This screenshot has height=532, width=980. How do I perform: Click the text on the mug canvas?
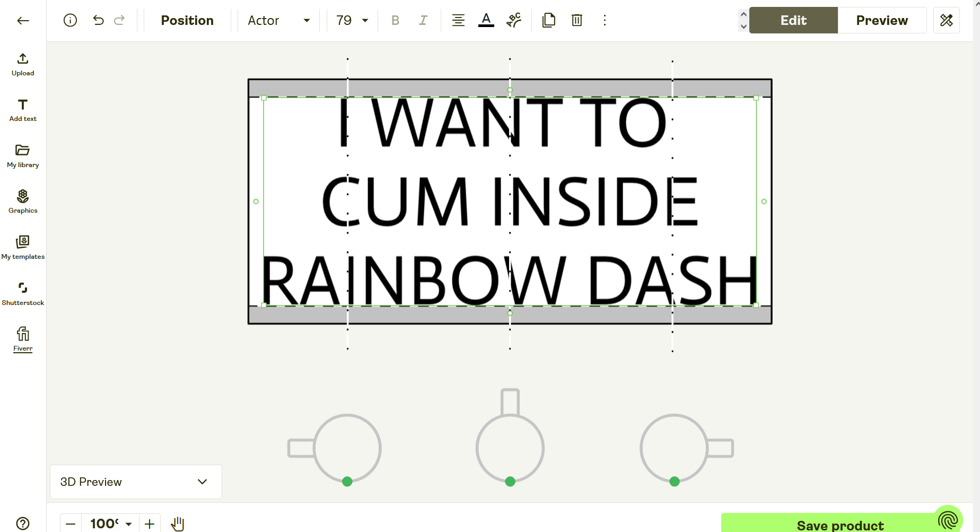coord(510,202)
